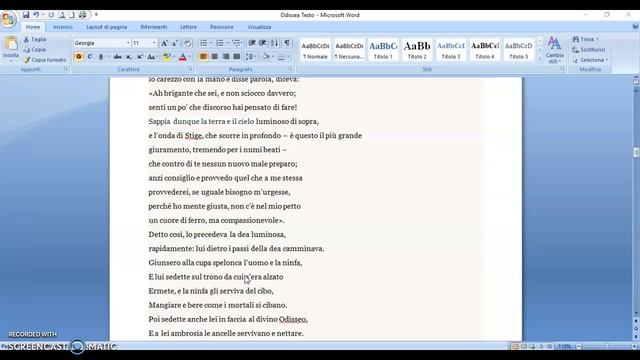Center the text
640x360 pixels.
(x=214, y=57)
